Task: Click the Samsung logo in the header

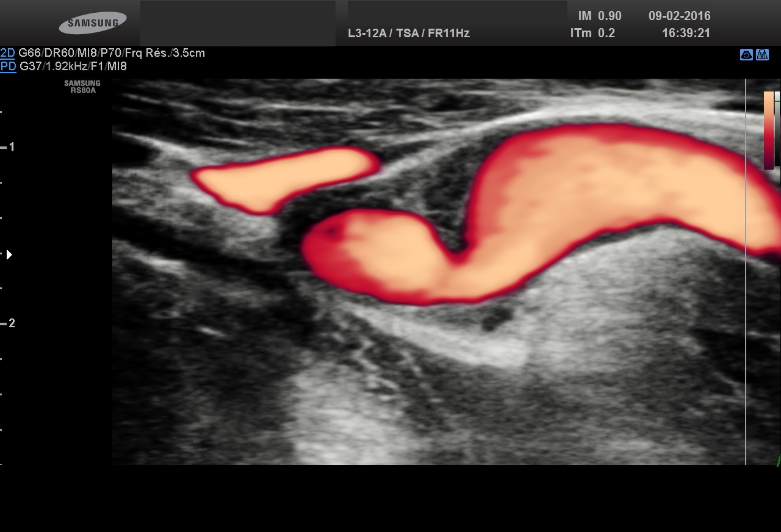Action: point(93,23)
